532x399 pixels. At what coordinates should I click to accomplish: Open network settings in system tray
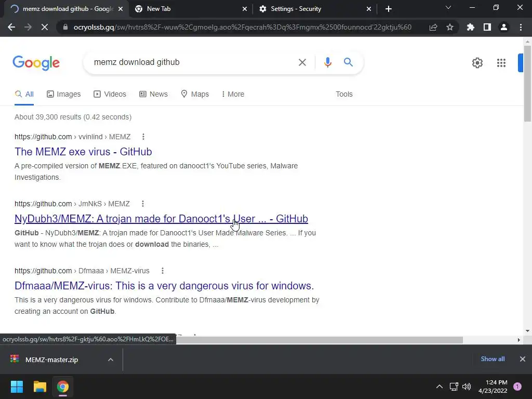[x=454, y=387]
